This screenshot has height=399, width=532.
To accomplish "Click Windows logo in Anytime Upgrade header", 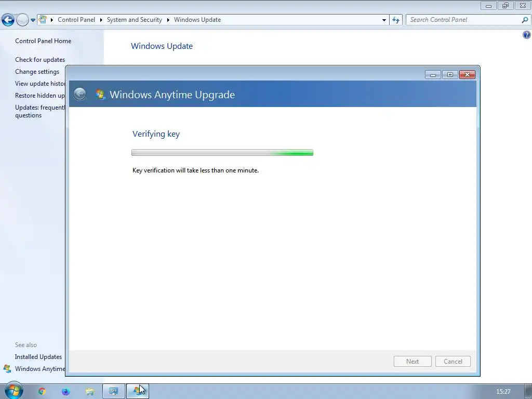I will [100, 95].
